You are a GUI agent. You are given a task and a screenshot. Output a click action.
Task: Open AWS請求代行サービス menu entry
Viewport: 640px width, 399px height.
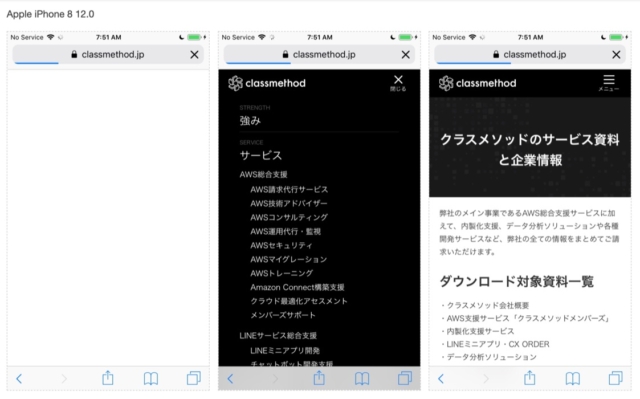coord(289,189)
